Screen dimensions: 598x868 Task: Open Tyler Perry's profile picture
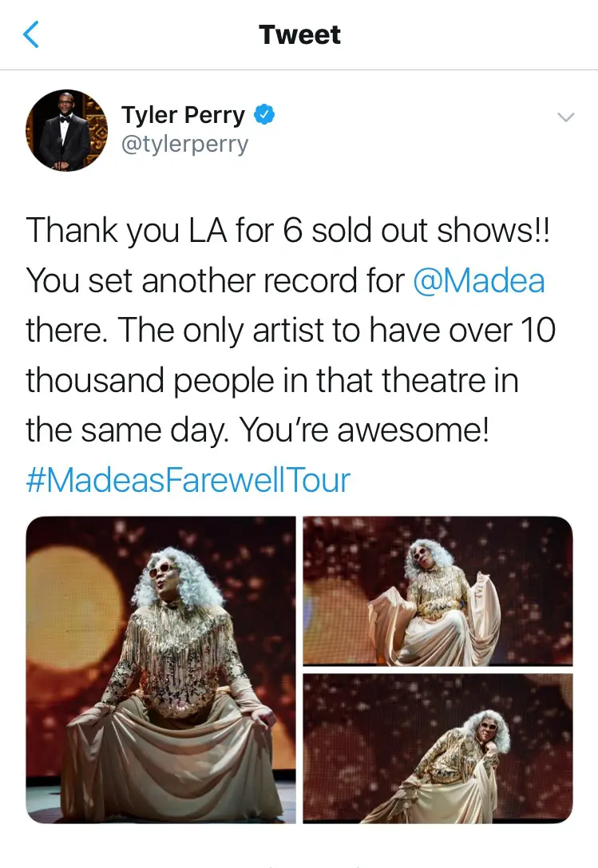pyautogui.click(x=65, y=130)
